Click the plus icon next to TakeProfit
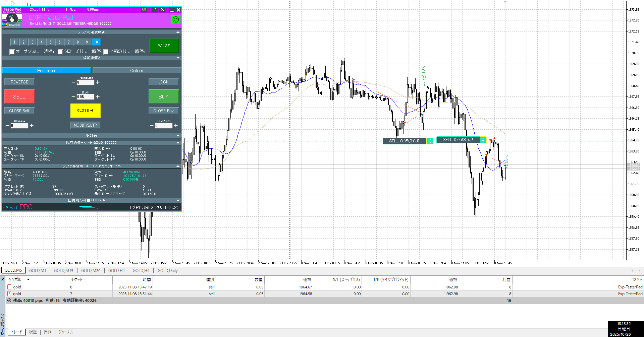644x337 pixels. tap(176, 126)
